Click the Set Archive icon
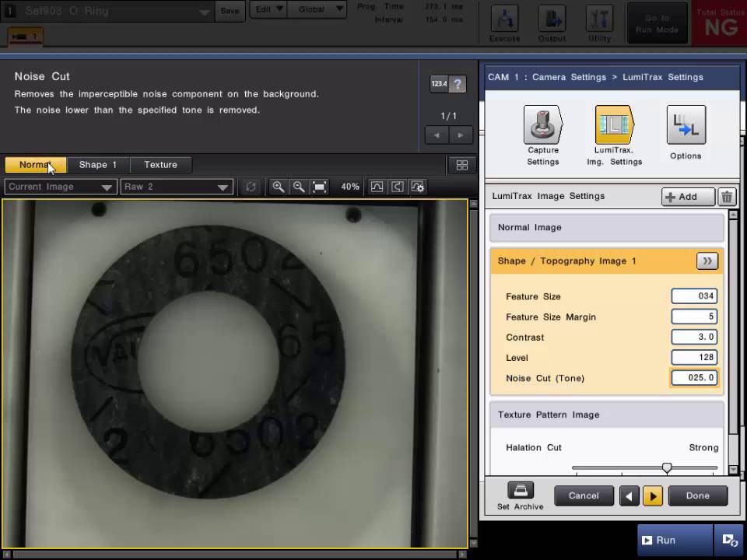 pyautogui.click(x=521, y=490)
